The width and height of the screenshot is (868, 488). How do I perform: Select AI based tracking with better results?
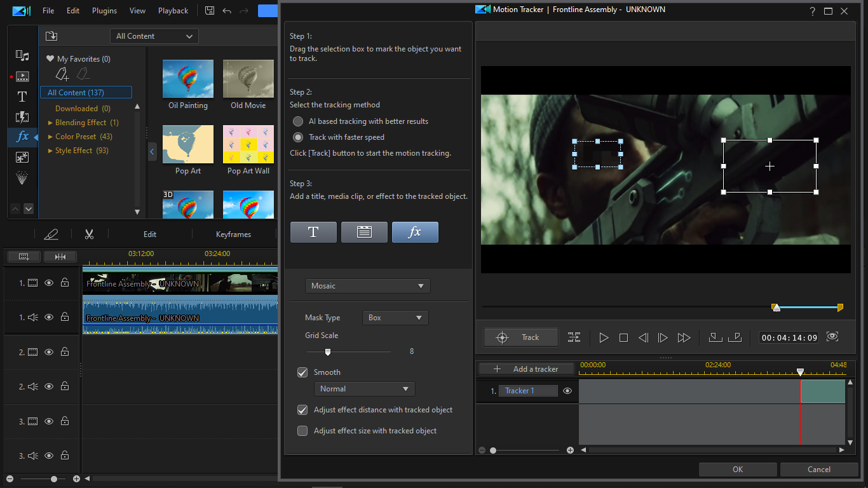298,121
